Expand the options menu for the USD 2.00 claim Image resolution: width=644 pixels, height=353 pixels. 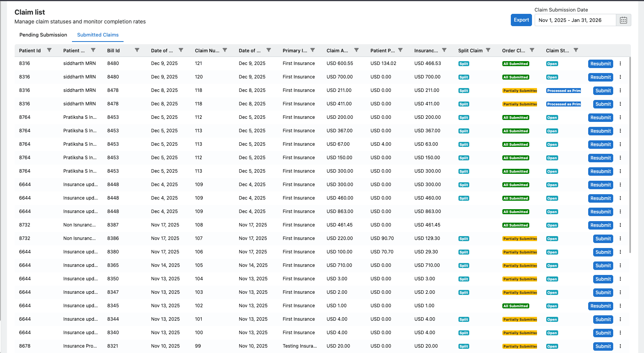click(x=620, y=292)
